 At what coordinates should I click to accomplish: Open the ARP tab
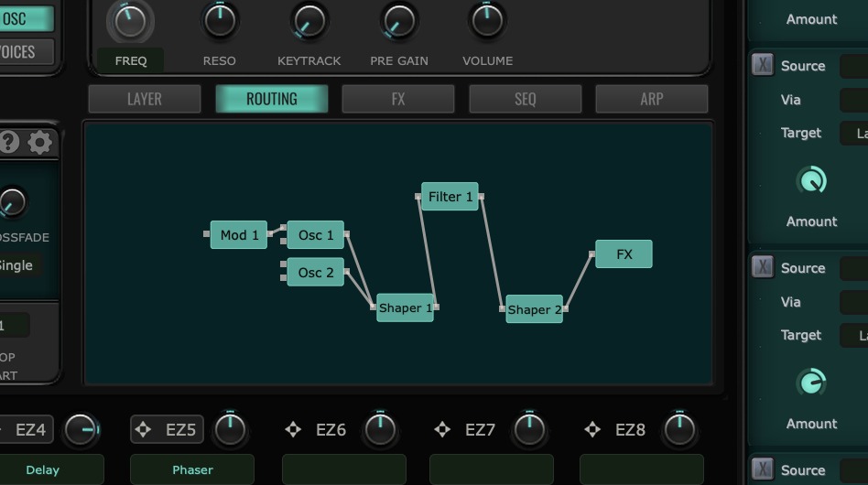tap(651, 99)
